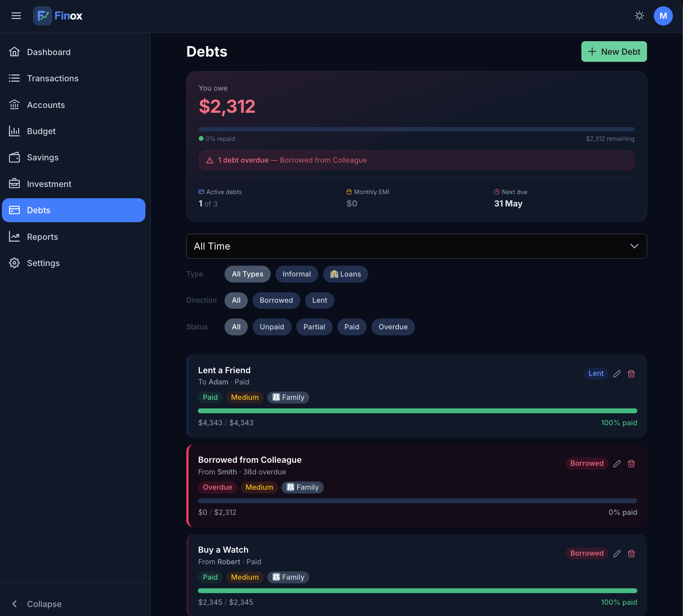683x616 pixels.
Task: Click the Next due clock icon
Action: click(x=497, y=192)
